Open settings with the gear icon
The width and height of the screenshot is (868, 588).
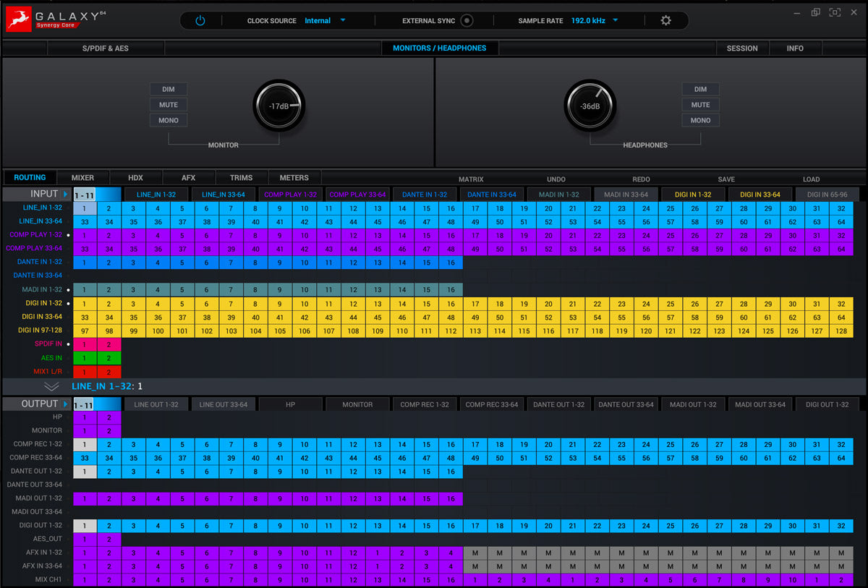pyautogui.click(x=665, y=21)
